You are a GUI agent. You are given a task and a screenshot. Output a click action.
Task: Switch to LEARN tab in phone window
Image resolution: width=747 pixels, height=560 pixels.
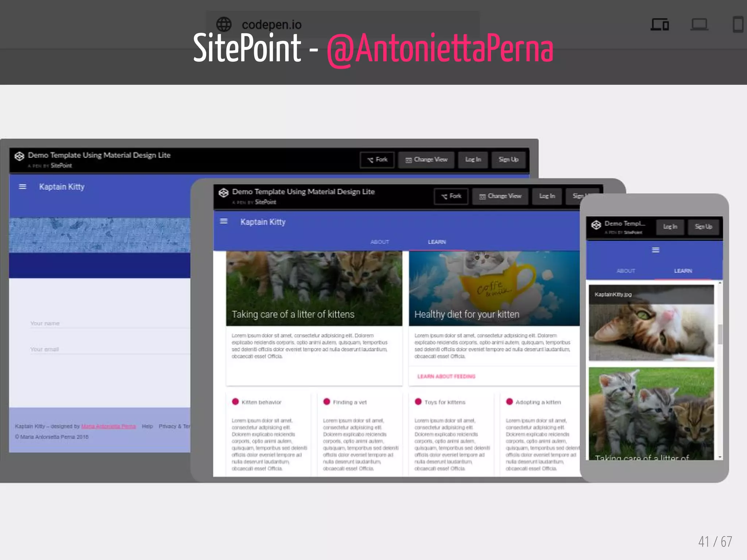pos(683,271)
